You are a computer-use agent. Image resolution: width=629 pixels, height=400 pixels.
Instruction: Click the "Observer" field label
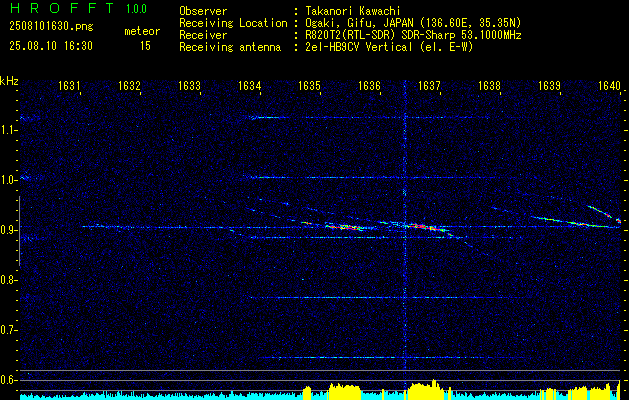[203, 11]
